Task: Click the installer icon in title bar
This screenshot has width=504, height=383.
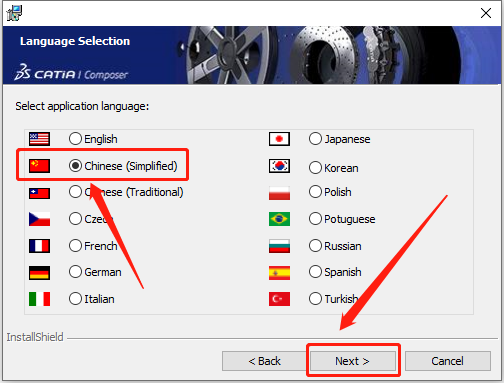Action: (x=14, y=13)
